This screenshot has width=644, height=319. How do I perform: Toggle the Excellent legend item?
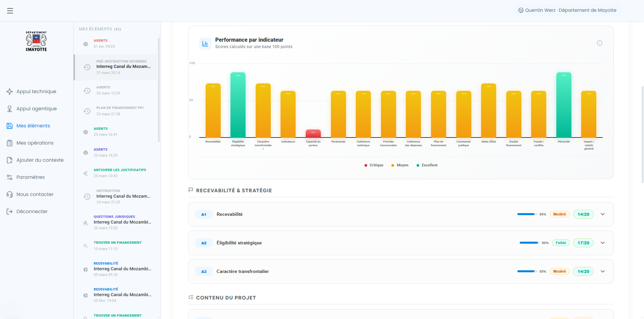tap(427, 165)
